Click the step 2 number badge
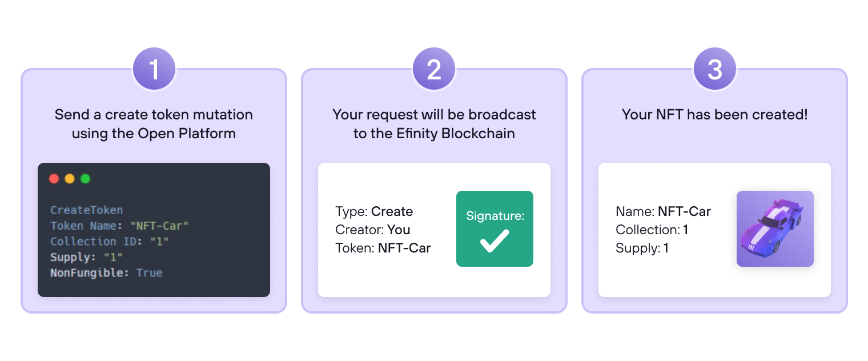This screenshot has width=868, height=361. pos(434,69)
